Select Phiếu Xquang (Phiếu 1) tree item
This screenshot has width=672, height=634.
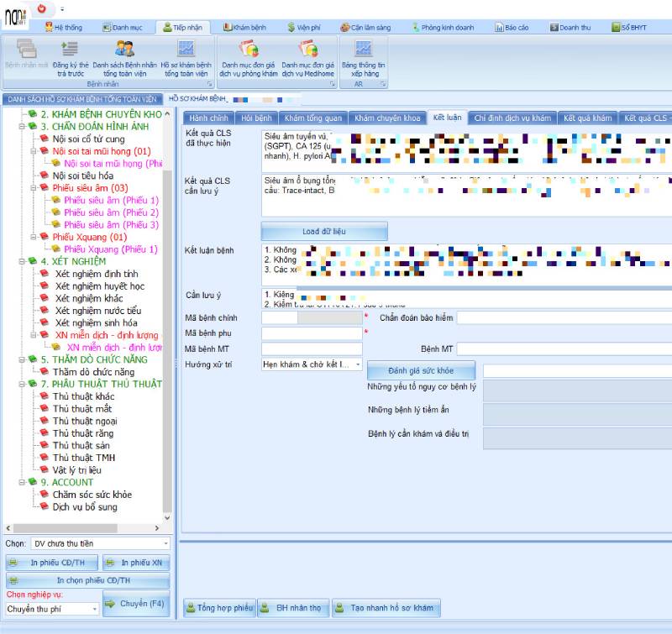[111, 249]
